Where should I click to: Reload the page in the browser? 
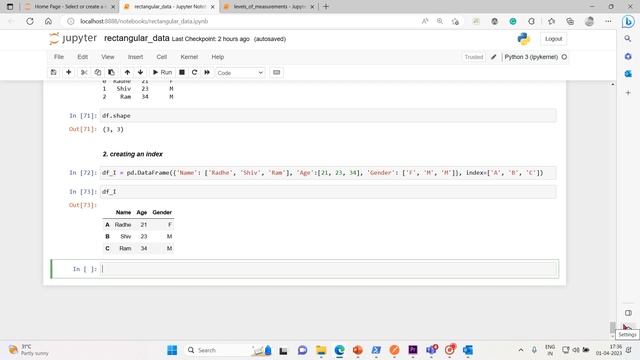(30, 21)
